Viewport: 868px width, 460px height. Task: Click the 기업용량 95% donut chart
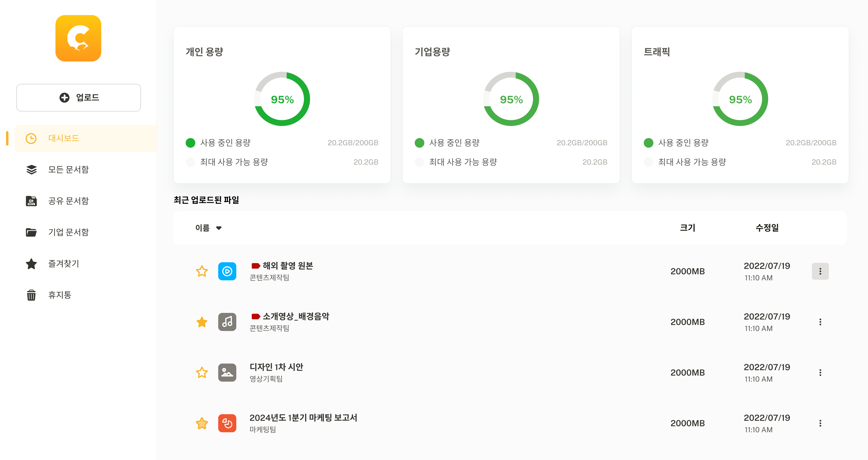[511, 99]
